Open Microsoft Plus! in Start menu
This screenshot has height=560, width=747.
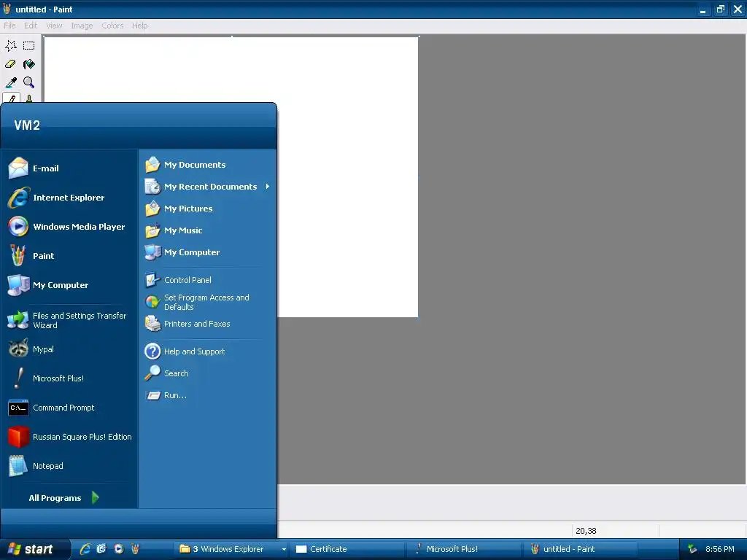point(69,378)
